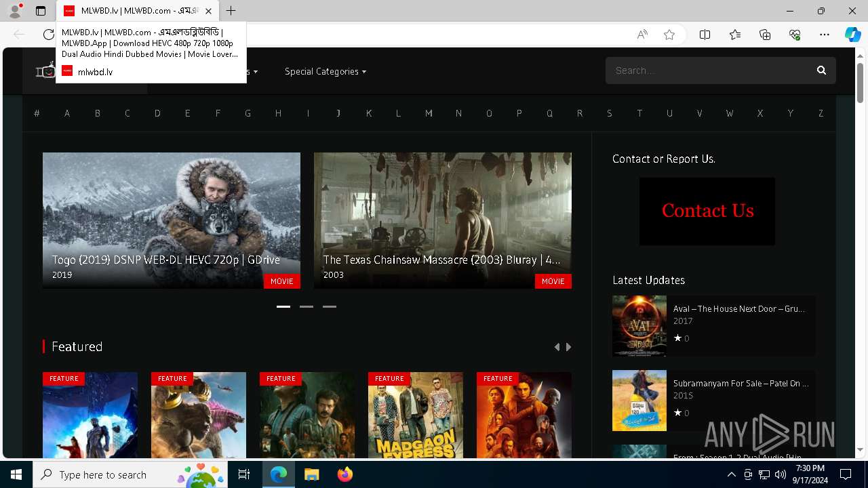Open the third featured poster
Screen dimensions: 868x488
tap(307, 415)
